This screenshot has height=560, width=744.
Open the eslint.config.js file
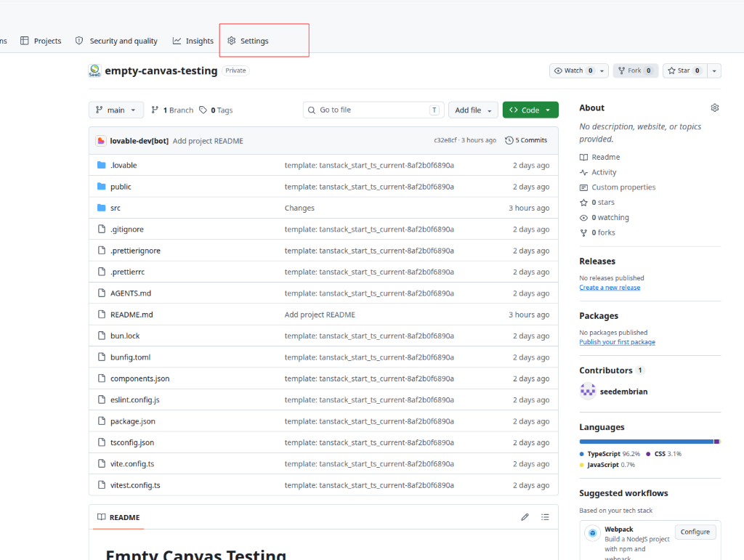click(x=134, y=399)
